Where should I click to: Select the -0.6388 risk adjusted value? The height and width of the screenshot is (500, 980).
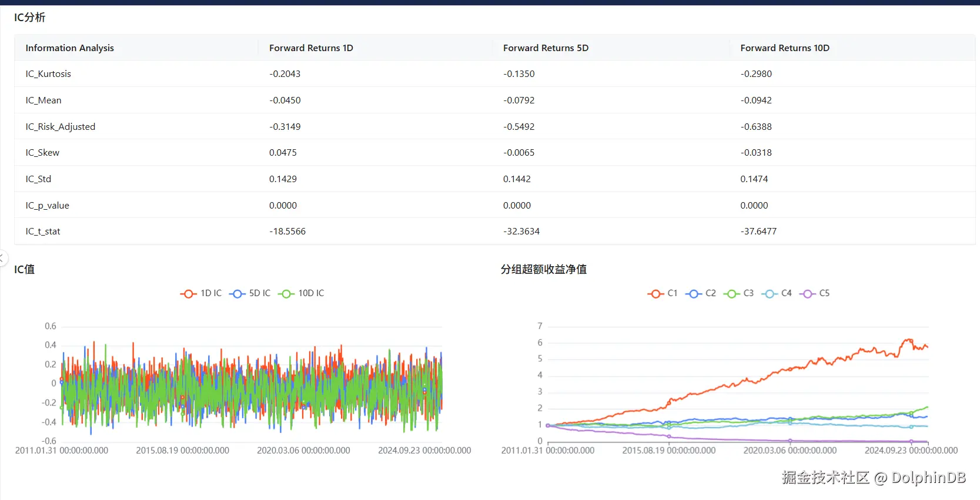coord(756,127)
